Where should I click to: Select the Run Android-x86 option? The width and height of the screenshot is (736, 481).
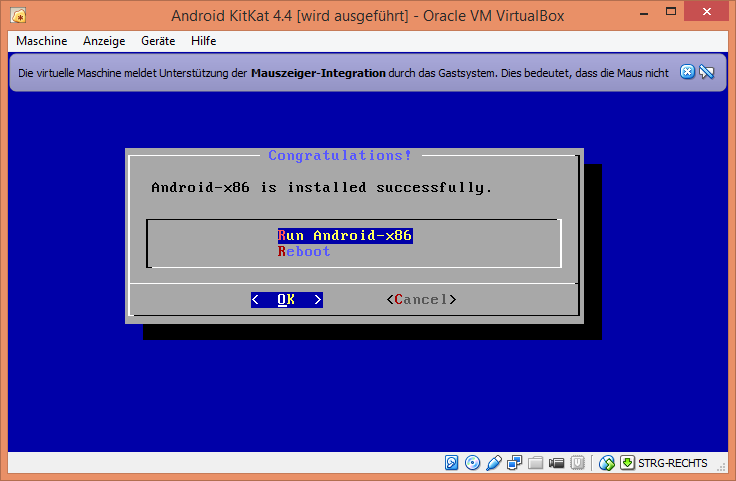pos(345,235)
